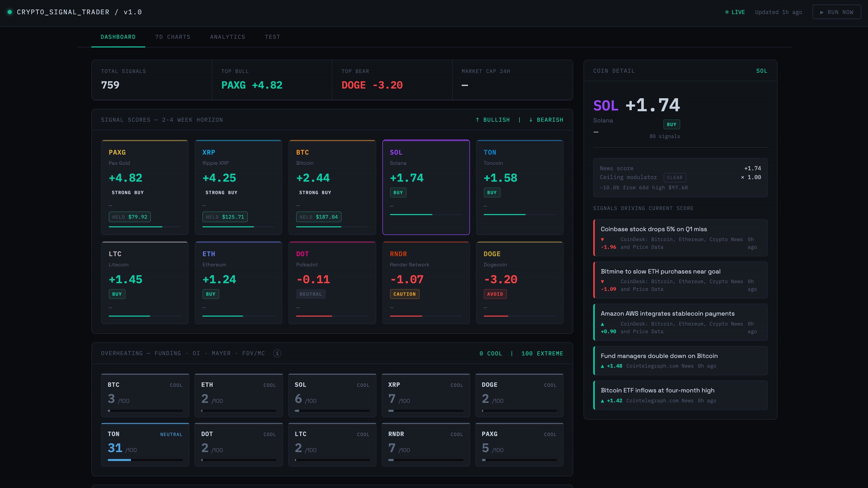
Task: Click the up-triangle on Bitcoin ETF inflows signal
Action: pos(603,401)
